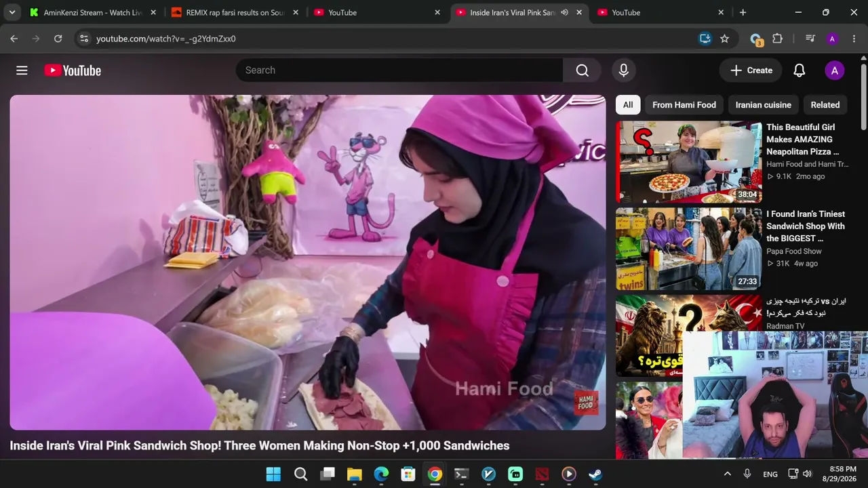
Task: Close the AminKenzi Stream tab
Action: [x=153, y=12]
